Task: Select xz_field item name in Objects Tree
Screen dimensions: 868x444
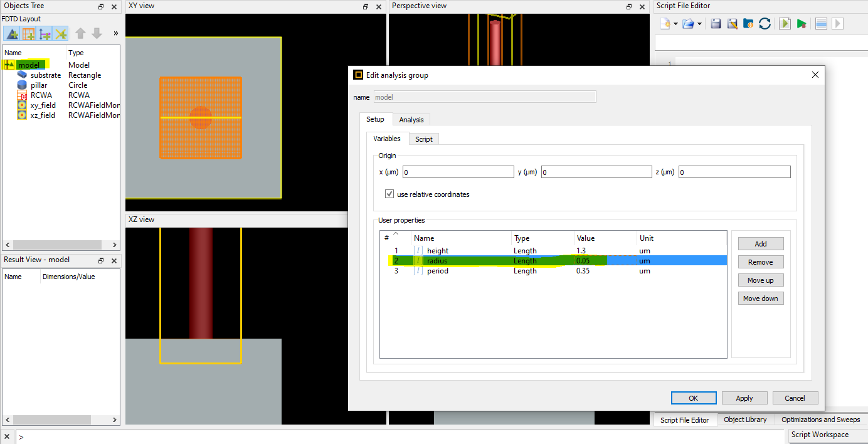Action: coord(43,115)
